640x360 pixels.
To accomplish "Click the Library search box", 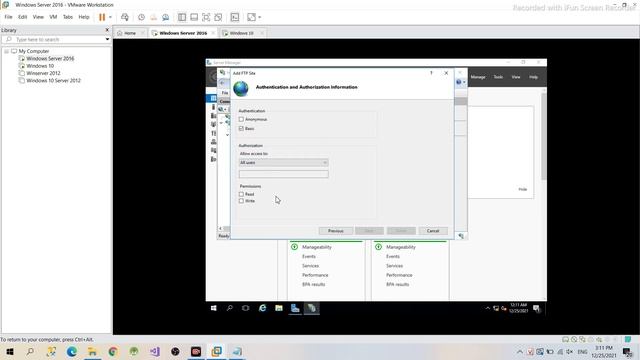I will coord(56,39).
